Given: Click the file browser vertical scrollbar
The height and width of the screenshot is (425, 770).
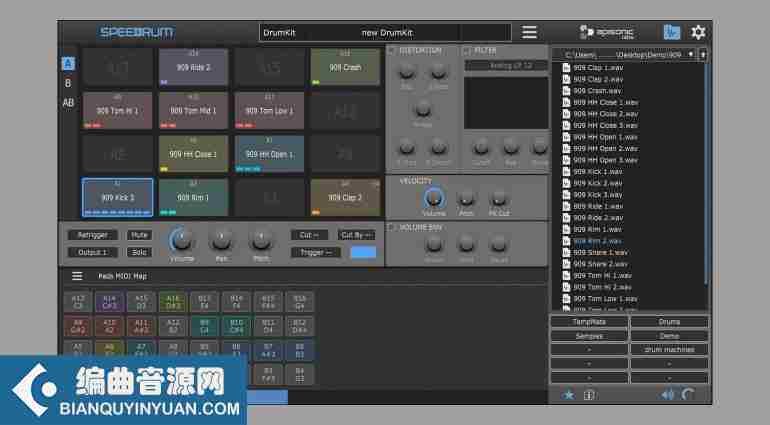Looking at the screenshot, I should [706, 172].
